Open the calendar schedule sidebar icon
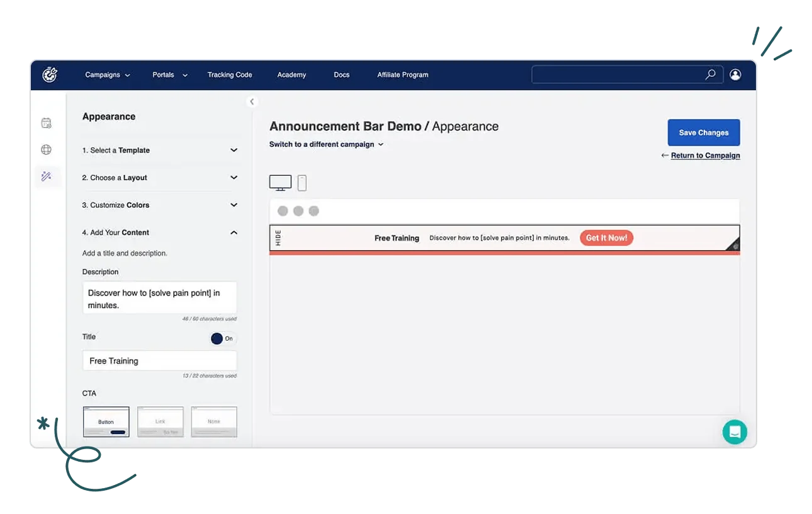812x514 pixels. [46, 123]
